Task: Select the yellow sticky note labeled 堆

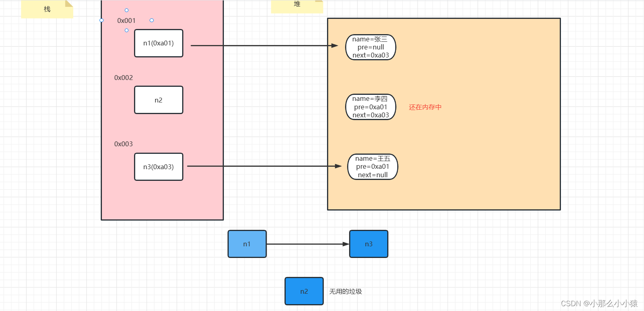Action: pos(297,6)
